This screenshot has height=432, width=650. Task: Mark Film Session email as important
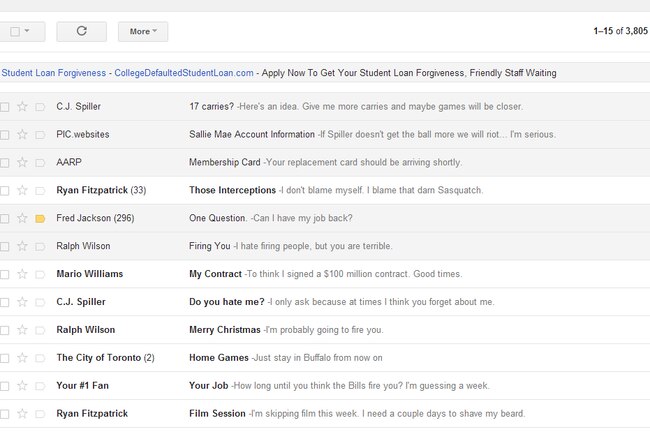point(40,415)
